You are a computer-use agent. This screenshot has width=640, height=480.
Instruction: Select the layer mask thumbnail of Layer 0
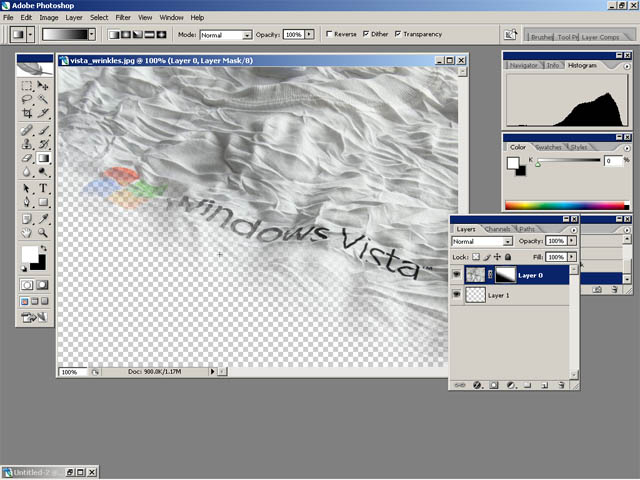coord(504,275)
